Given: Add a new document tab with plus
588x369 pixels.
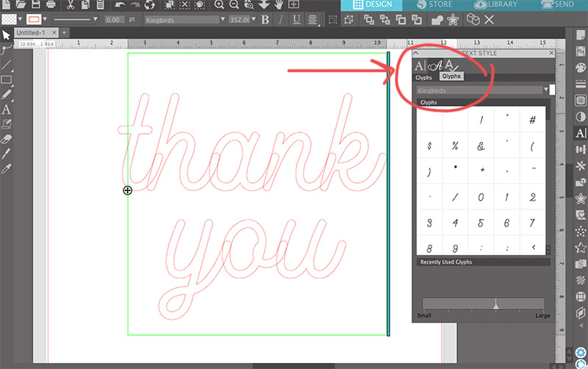Looking at the screenshot, I should tap(64, 32).
